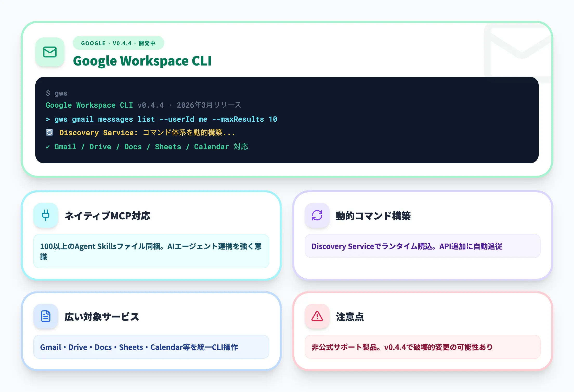
Task: Click the green envelope icon
Action: pyautogui.click(x=50, y=52)
